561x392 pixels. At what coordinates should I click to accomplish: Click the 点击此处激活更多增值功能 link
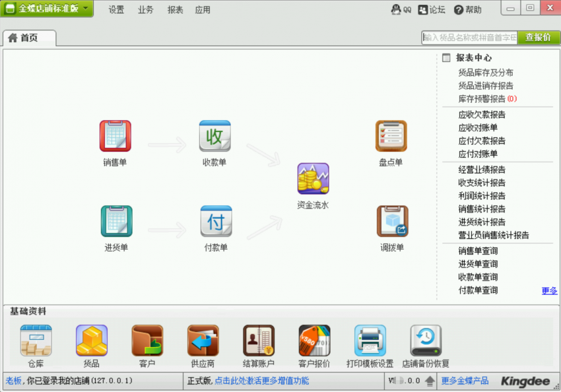[261, 381]
